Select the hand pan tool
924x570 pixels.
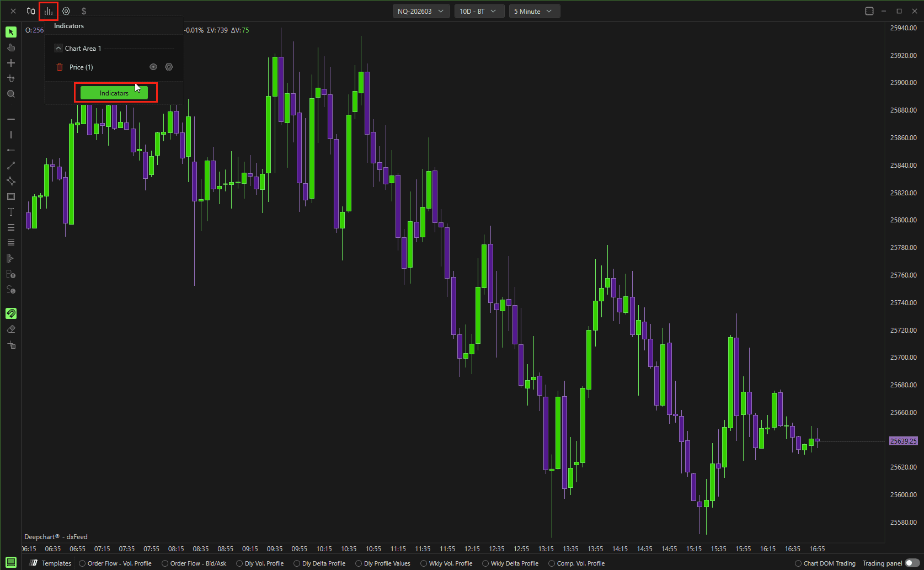(x=11, y=47)
